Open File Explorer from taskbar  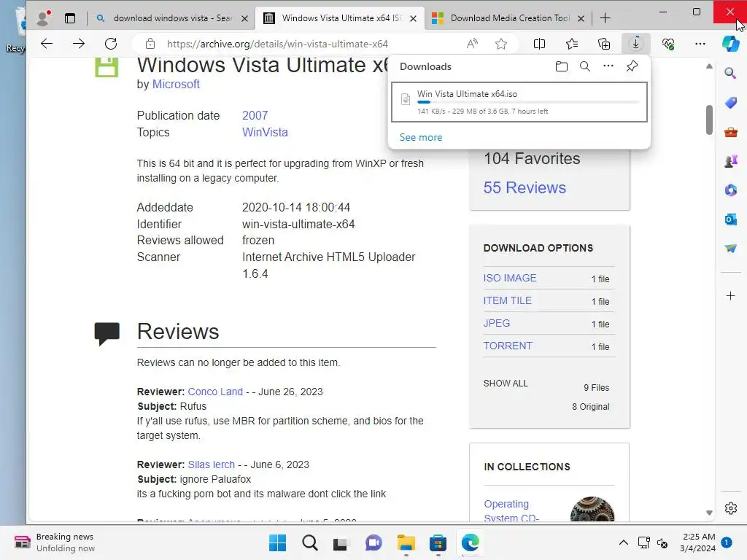coord(406,542)
